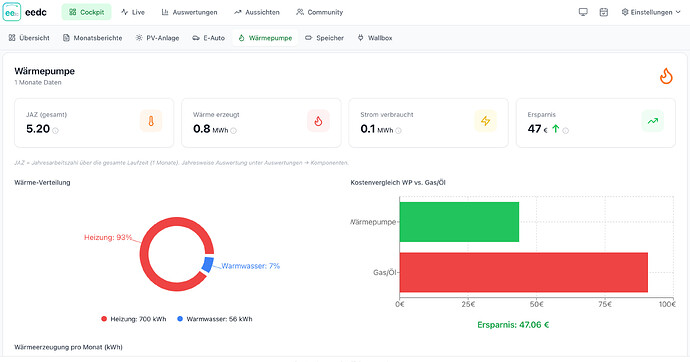The height and width of the screenshot is (362, 690).
Task: Click the blue Warmwasser donut segment
Action: click(208, 264)
